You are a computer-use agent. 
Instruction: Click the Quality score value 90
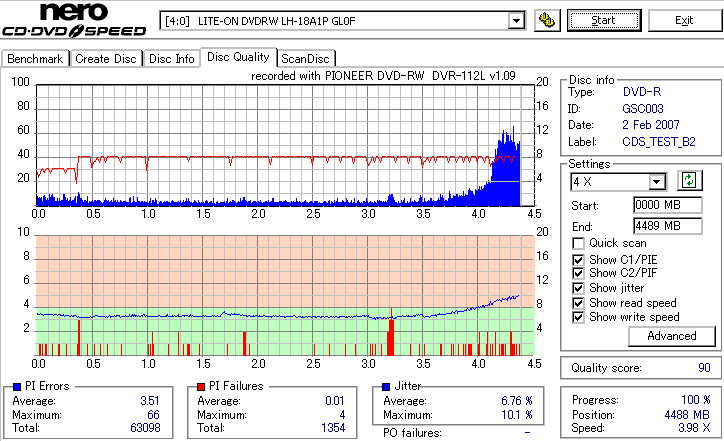pos(704,368)
